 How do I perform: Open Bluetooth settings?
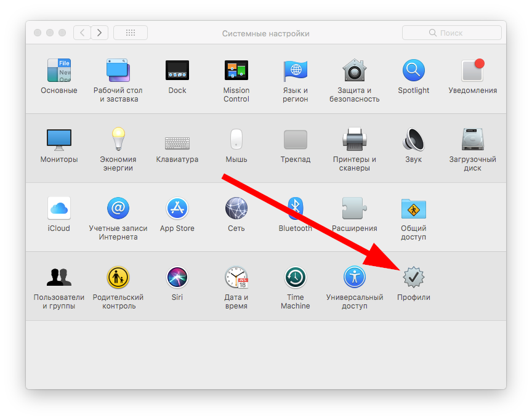coord(295,209)
